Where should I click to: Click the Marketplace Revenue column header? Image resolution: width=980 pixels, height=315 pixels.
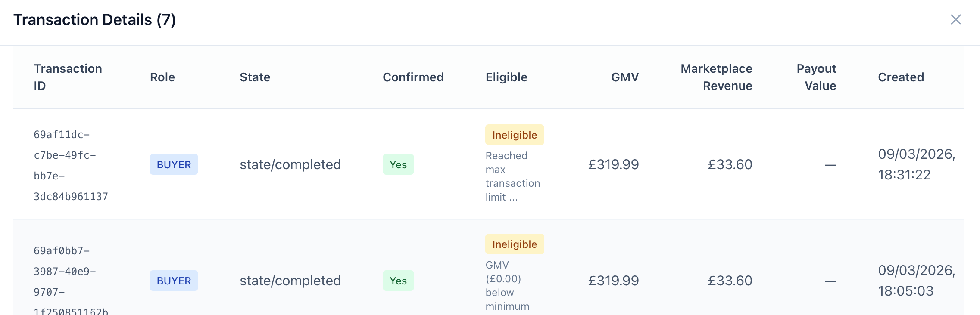[717, 77]
